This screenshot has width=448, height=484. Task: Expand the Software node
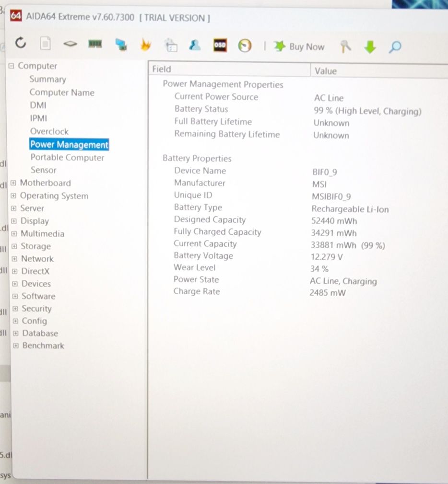pyautogui.click(x=15, y=296)
